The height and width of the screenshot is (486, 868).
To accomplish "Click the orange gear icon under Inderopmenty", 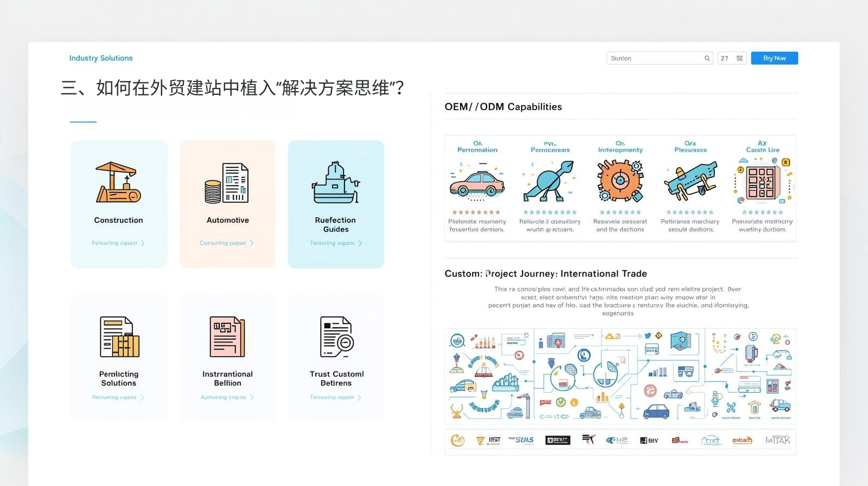I will [x=620, y=181].
